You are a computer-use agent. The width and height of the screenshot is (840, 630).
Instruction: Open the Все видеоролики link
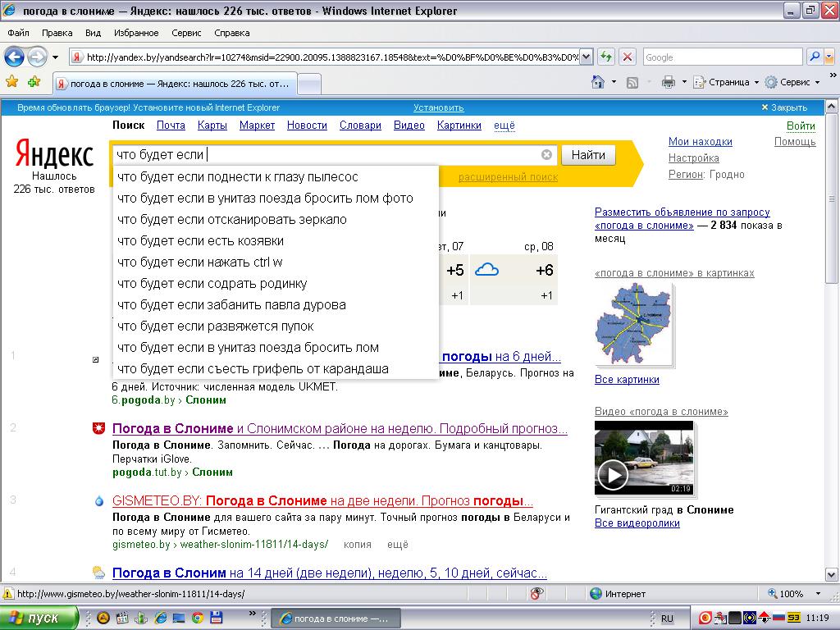[637, 523]
